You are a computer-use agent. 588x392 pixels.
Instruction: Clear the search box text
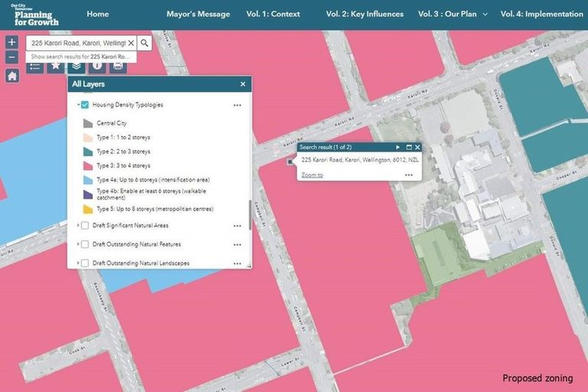(x=131, y=44)
